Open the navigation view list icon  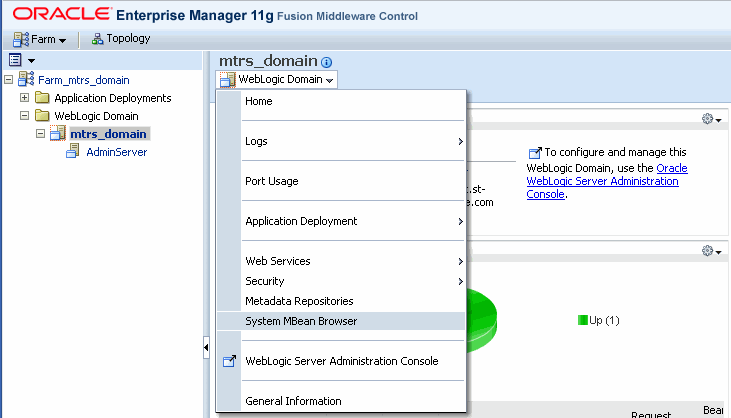[15, 60]
